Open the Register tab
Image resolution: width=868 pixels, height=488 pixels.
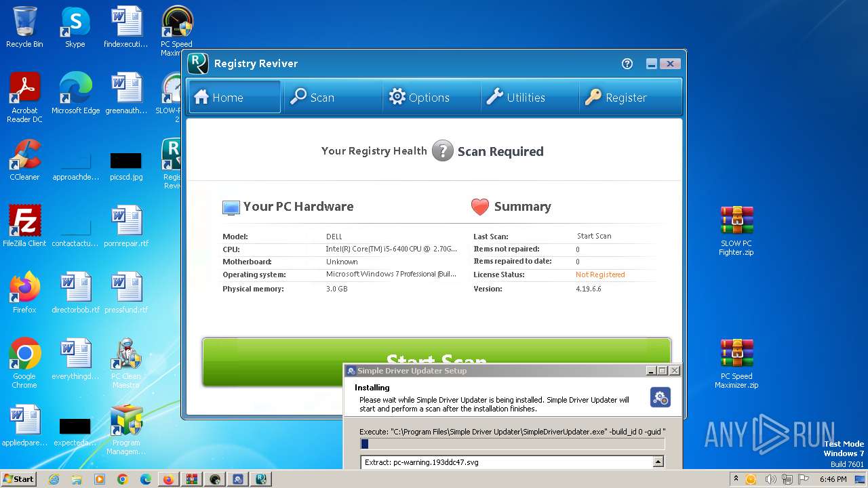[629, 97]
